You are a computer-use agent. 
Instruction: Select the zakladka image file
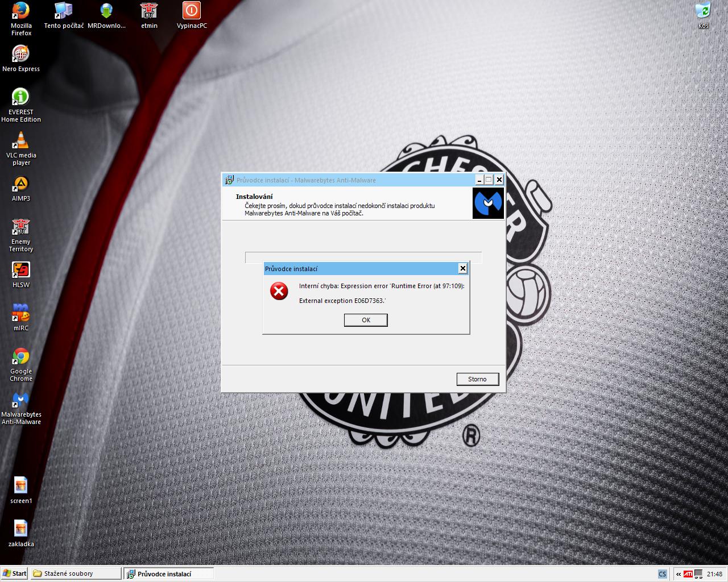click(21, 534)
